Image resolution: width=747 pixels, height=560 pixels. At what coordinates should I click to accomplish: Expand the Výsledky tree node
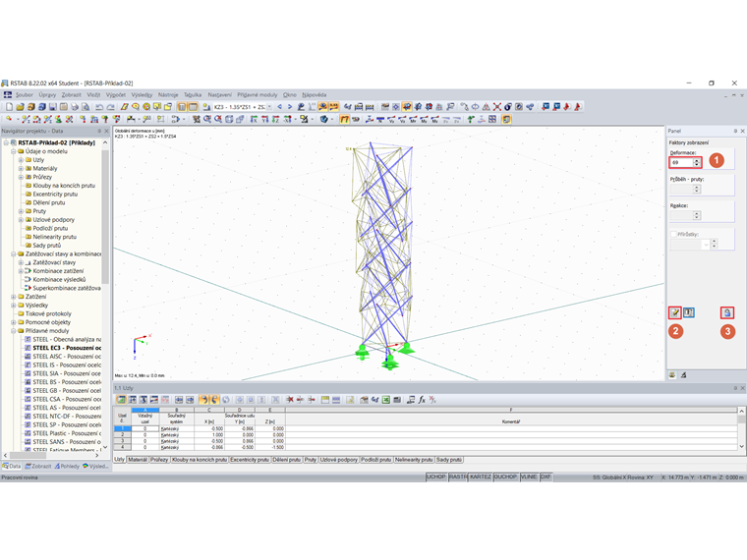(x=14, y=306)
